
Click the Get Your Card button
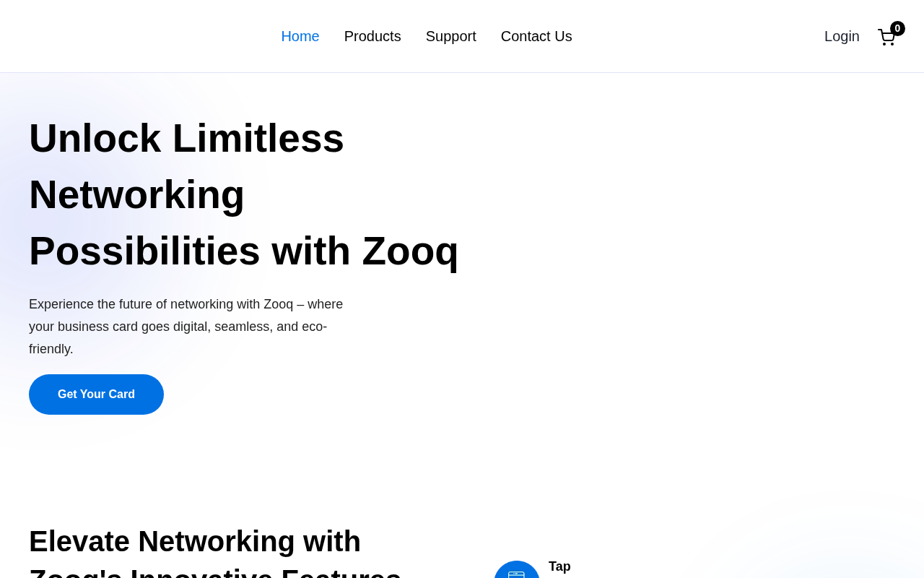(96, 394)
